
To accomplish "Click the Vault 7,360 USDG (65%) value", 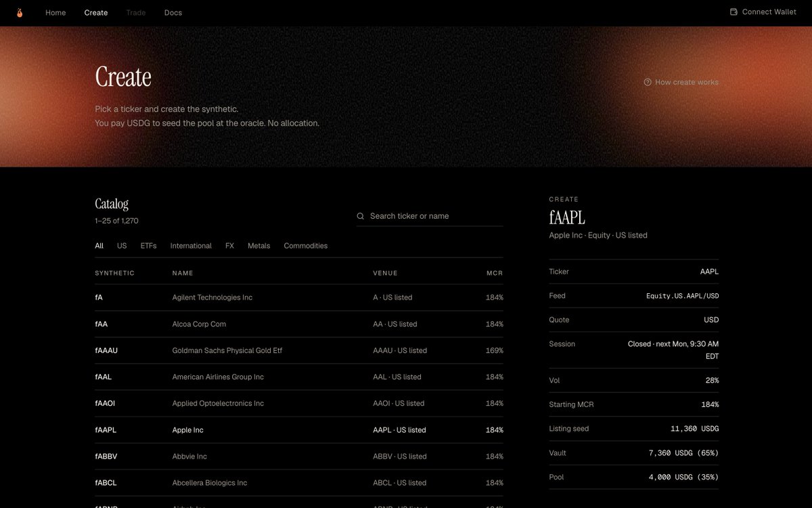I will click(683, 452).
